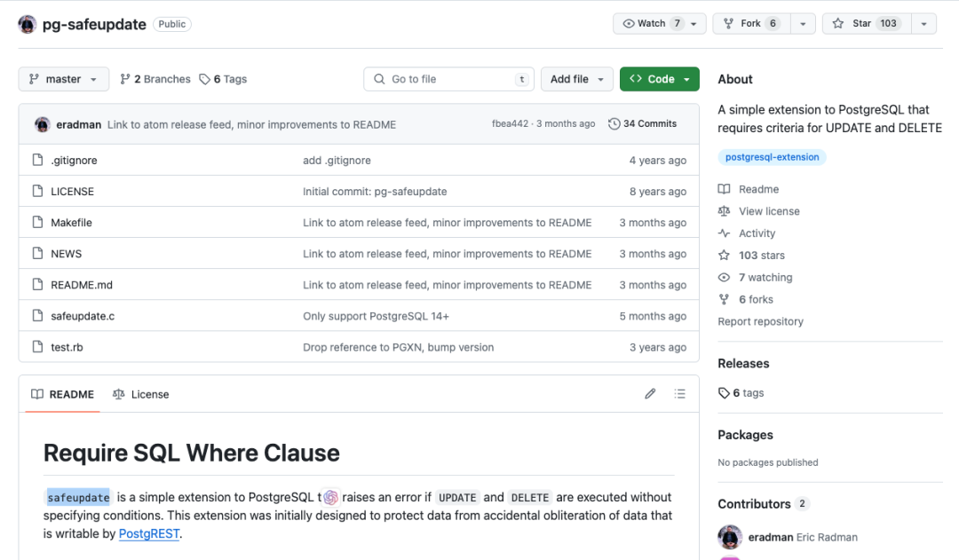959x560 pixels.
Task: Open the PostgREST link in README
Action: pos(149,534)
